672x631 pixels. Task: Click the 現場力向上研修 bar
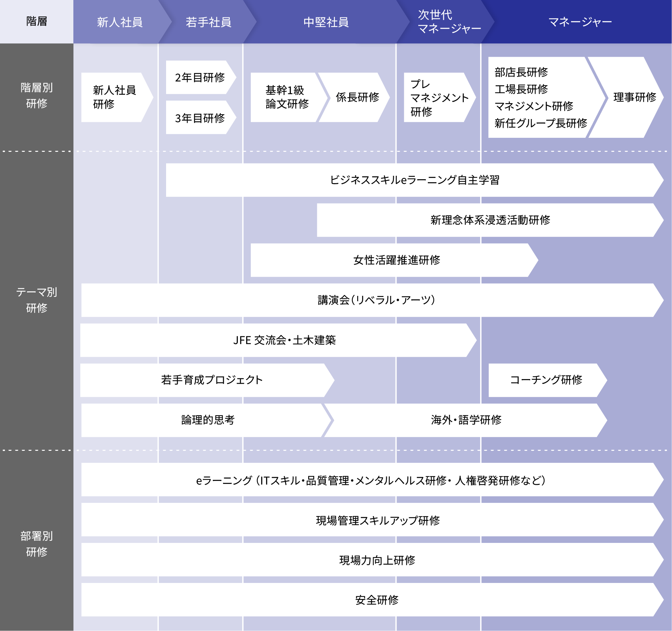[372, 560]
